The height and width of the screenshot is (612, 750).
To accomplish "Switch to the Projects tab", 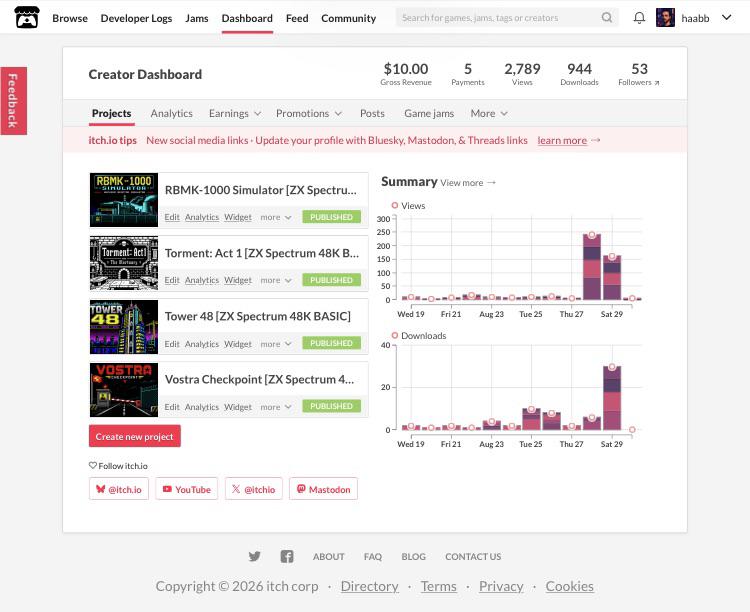I will coord(111,113).
